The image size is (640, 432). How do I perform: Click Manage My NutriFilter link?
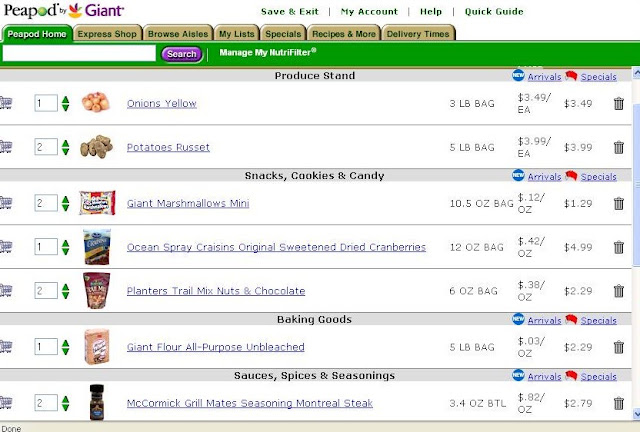tap(268, 52)
